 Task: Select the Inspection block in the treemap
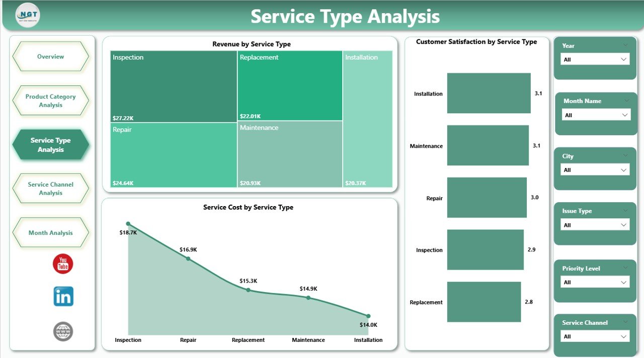174,85
